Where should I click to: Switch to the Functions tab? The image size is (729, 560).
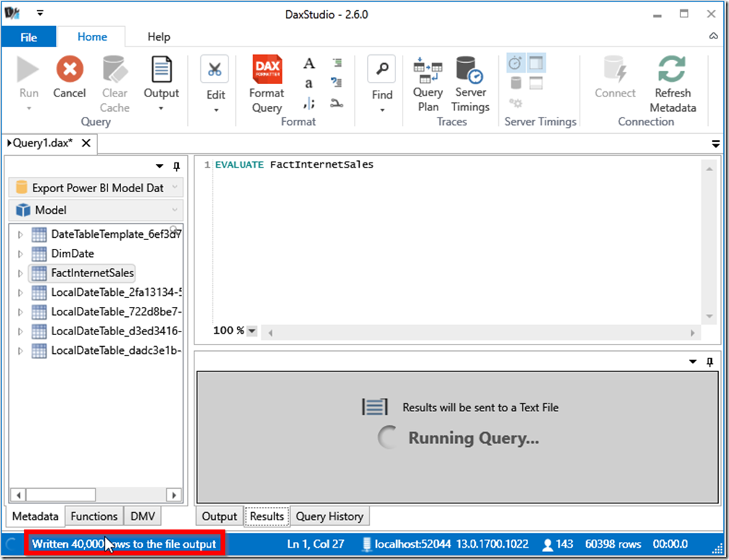[94, 516]
